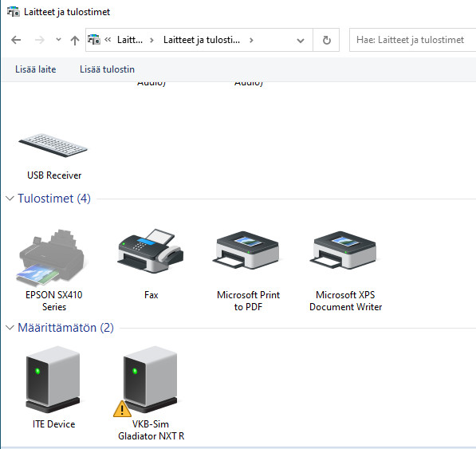
Task: Expand the arrow after 'Laitteet ja tulosti...' breadcrumb
Action: click(251, 40)
